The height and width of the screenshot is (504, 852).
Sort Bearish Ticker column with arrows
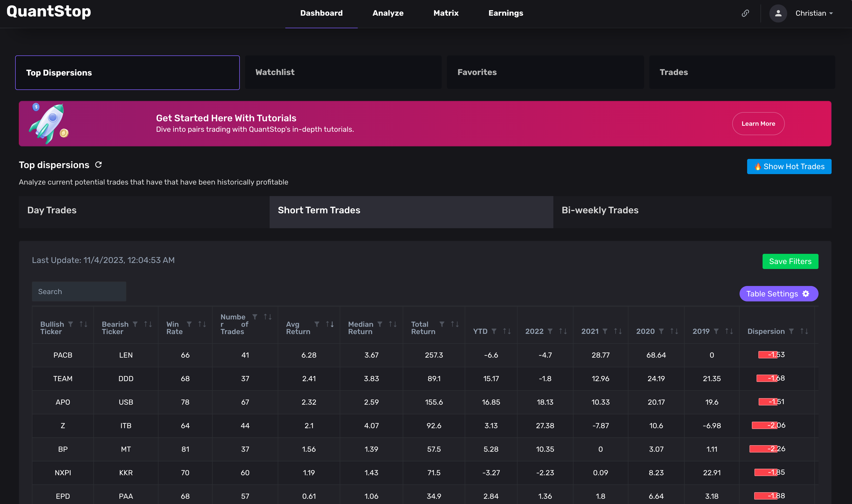[148, 324]
